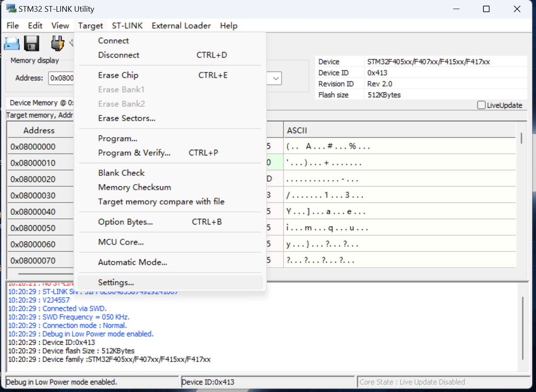This screenshot has width=536, height=392.
Task: Switch to the Device Memory tab
Action: [x=40, y=103]
